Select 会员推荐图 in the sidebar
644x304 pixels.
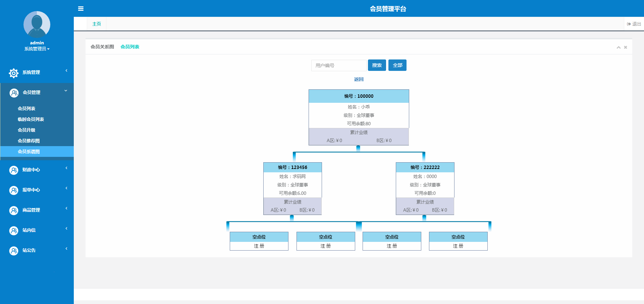(29, 141)
